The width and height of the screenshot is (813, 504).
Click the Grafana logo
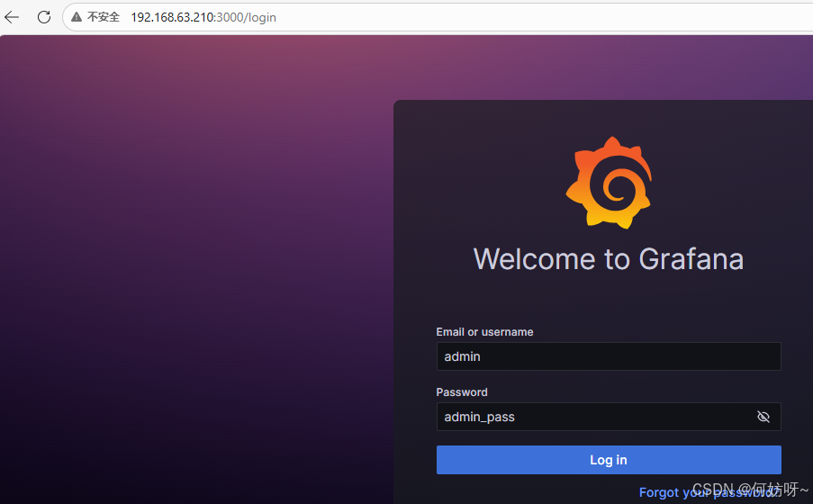click(609, 183)
